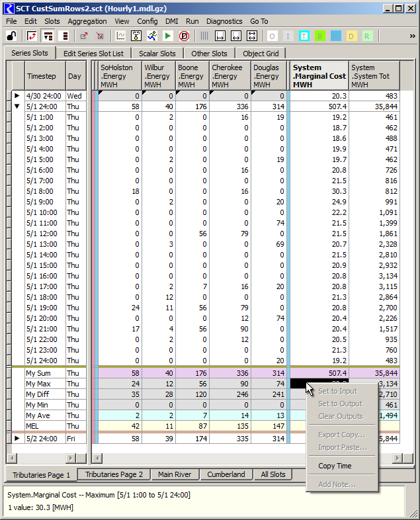
Task: Expand the 5/2 24:00 Fri row
Action: (17, 438)
